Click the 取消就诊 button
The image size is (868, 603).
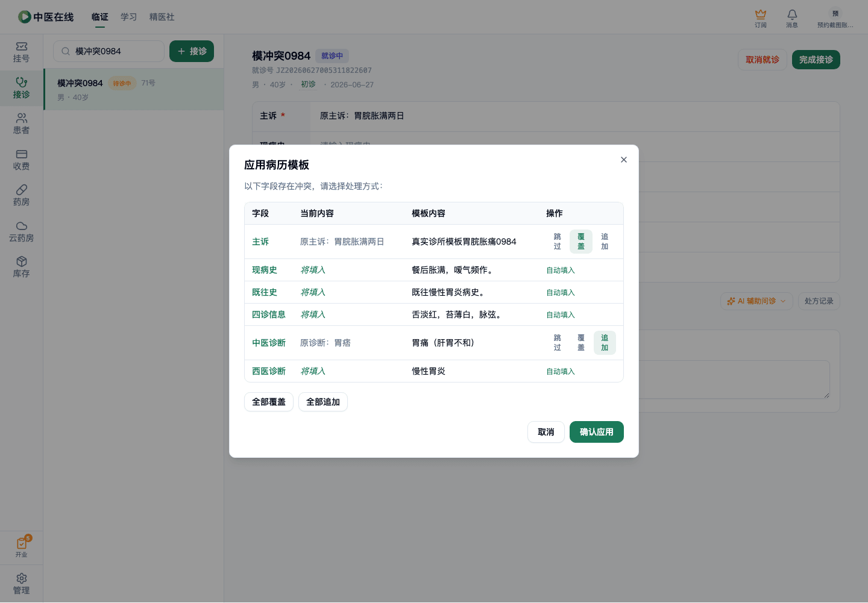pyautogui.click(x=763, y=60)
